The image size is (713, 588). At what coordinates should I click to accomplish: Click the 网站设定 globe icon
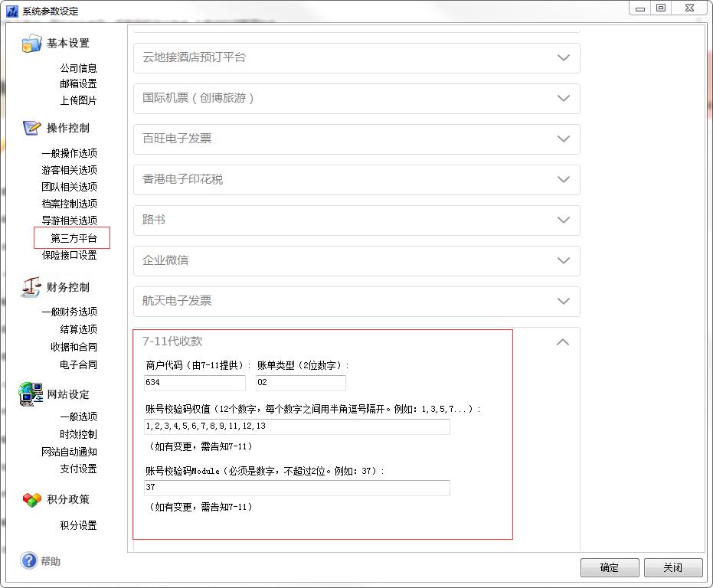(x=31, y=394)
